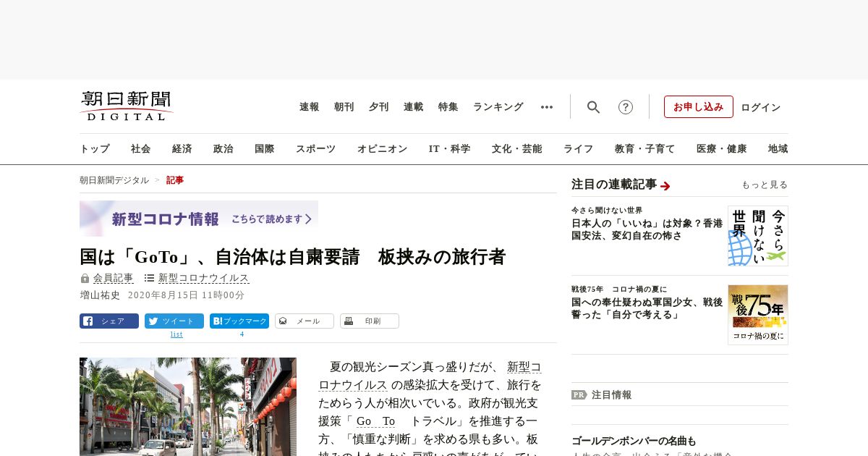Send the article by mail

coord(305,321)
